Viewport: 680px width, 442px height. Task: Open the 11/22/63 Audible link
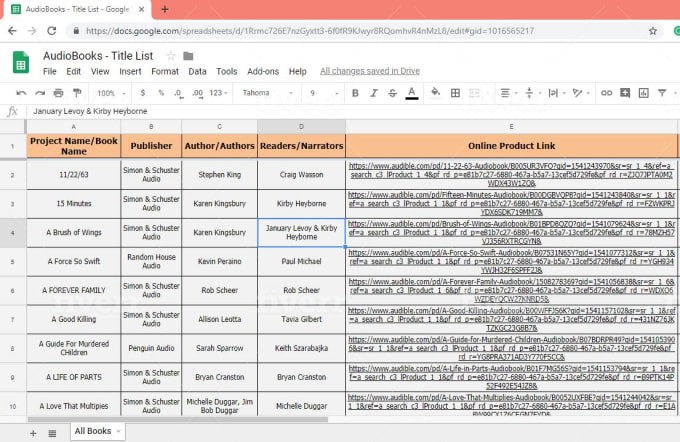(511, 174)
